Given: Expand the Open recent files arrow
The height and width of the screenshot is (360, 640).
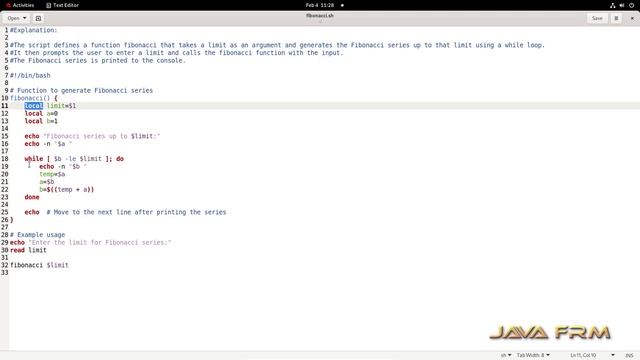Looking at the screenshot, I should [x=24, y=18].
